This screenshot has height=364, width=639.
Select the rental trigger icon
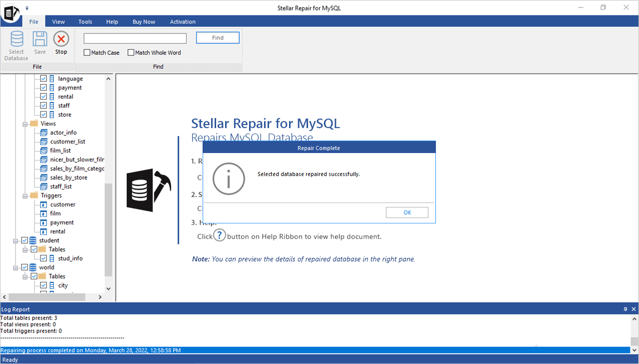coord(44,231)
